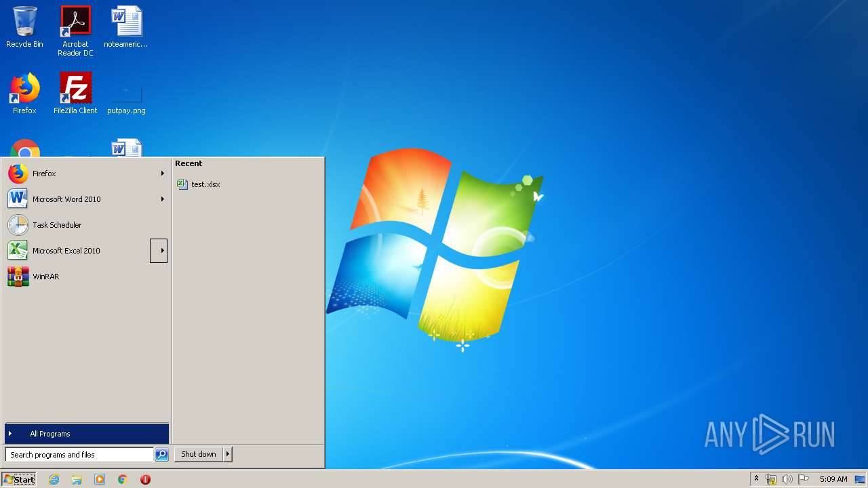This screenshot has width=868, height=488.
Task: Expand the Firefox jump list arrow
Action: (162, 174)
